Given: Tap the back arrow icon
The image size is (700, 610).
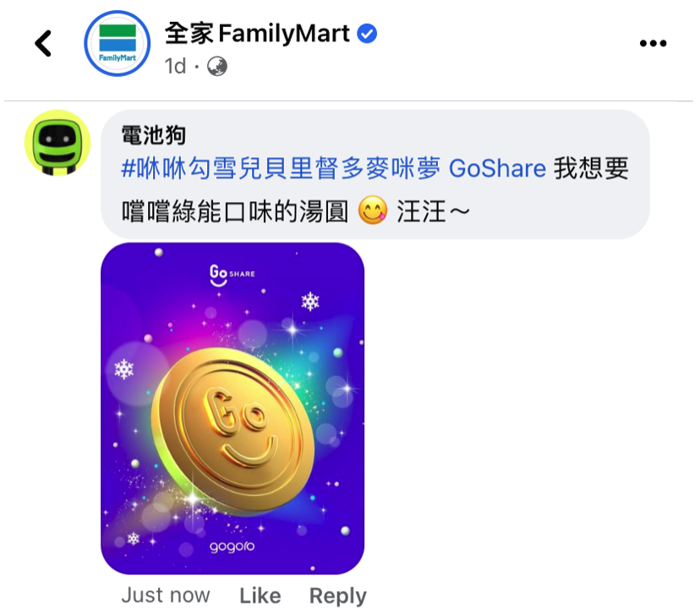Looking at the screenshot, I should pos(43,43).
